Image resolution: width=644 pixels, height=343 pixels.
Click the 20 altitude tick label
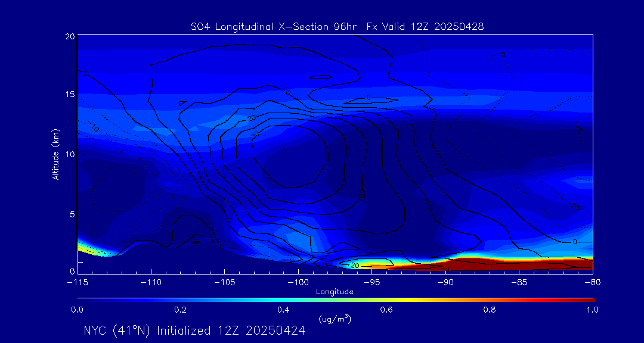click(x=69, y=36)
